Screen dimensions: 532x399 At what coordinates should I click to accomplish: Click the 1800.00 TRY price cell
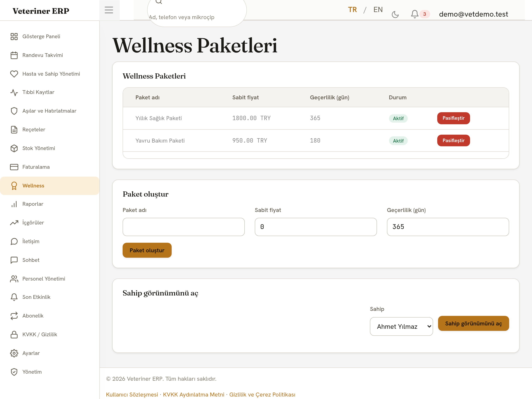click(251, 118)
